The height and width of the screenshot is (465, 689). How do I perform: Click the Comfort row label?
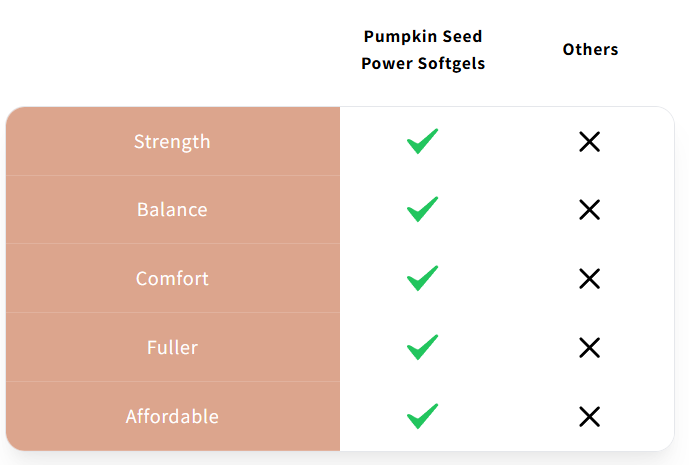click(x=172, y=278)
